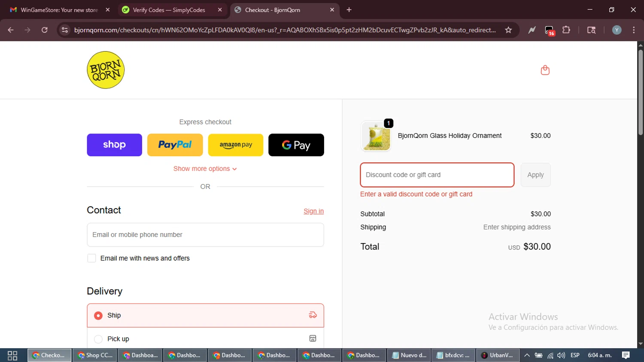This screenshot has height=362, width=644.
Task: Click the Total USD $30.00 amount
Action: (x=529, y=246)
